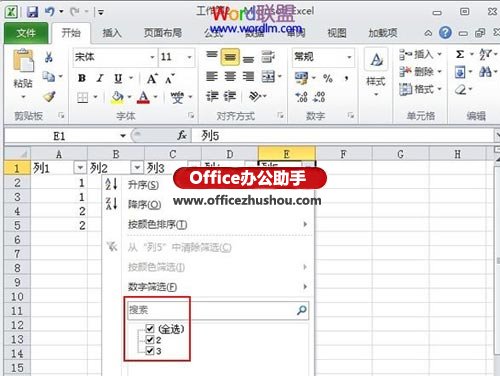Click the AutoSum sigma icon
This screenshot has width=500, height=376.
pos(460,54)
